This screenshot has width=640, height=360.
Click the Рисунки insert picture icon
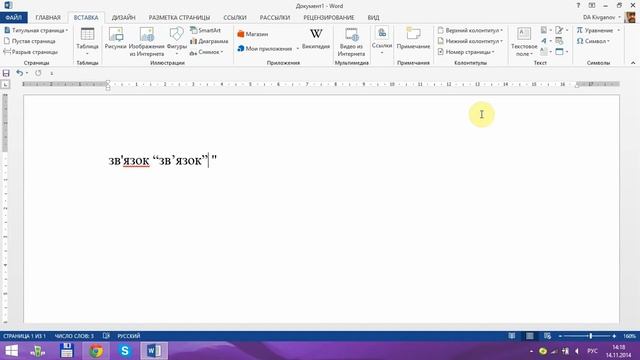coord(116,39)
